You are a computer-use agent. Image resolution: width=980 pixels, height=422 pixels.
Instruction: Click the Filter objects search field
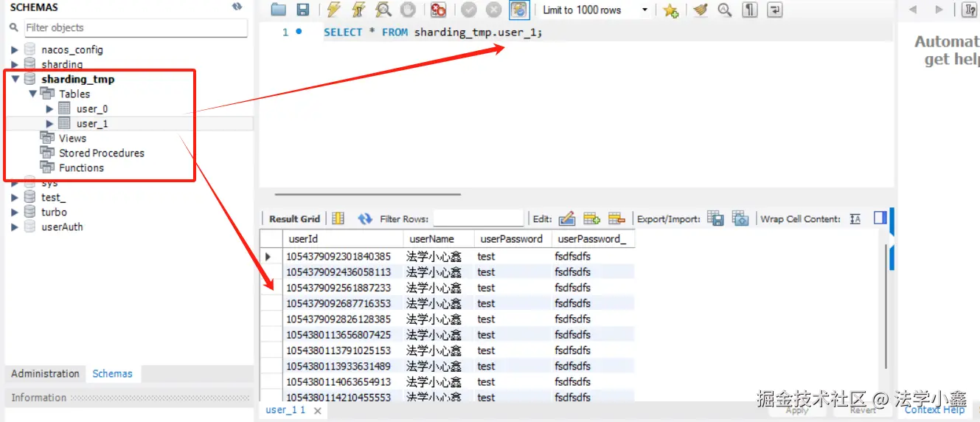click(x=136, y=28)
